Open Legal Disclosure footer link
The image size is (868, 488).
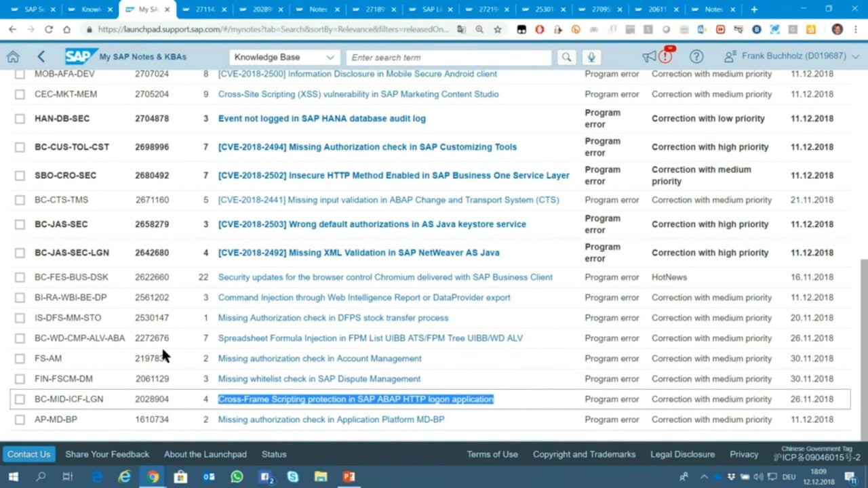point(682,454)
